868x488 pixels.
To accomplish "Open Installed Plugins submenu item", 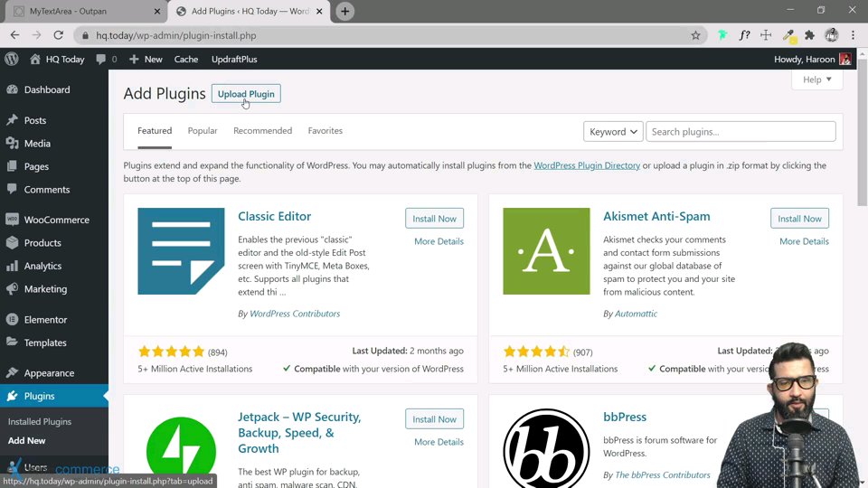I will pos(40,422).
